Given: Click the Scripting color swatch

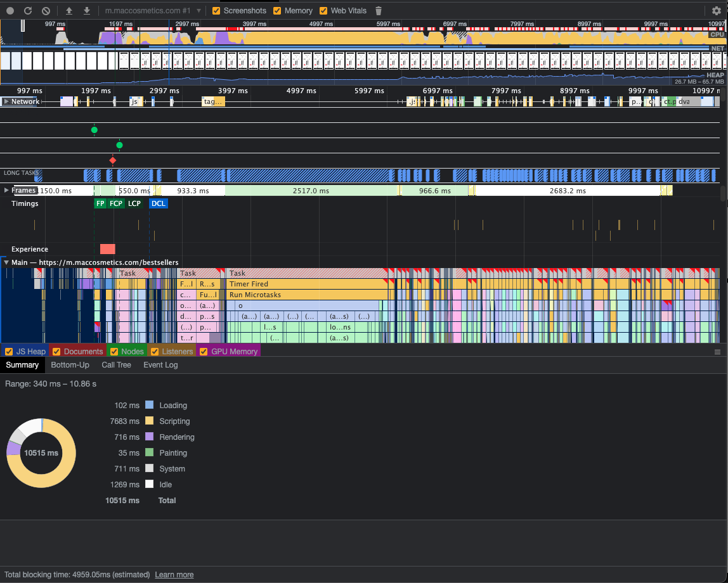Looking at the screenshot, I should coord(149,421).
